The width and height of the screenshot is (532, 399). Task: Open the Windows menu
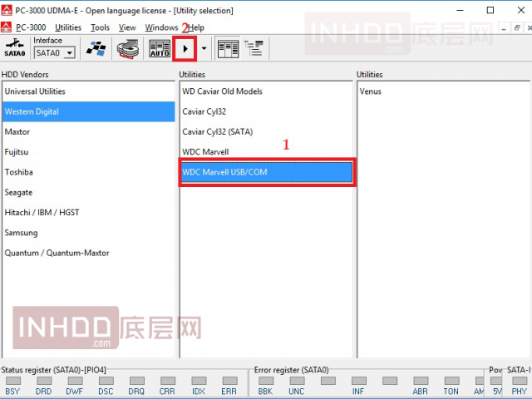(x=161, y=27)
